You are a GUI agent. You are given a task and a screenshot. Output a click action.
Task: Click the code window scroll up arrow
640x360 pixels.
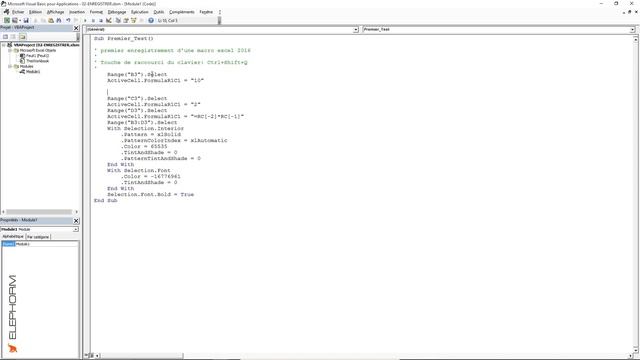click(x=636, y=40)
